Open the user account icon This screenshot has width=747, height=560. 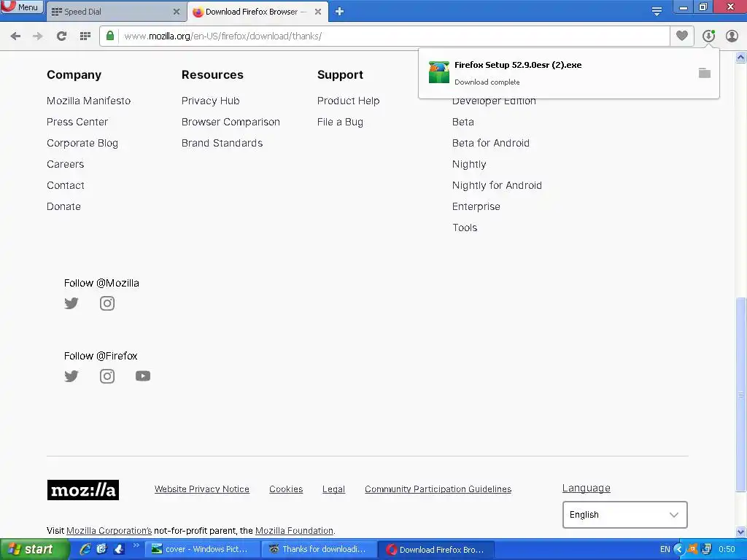tap(732, 36)
